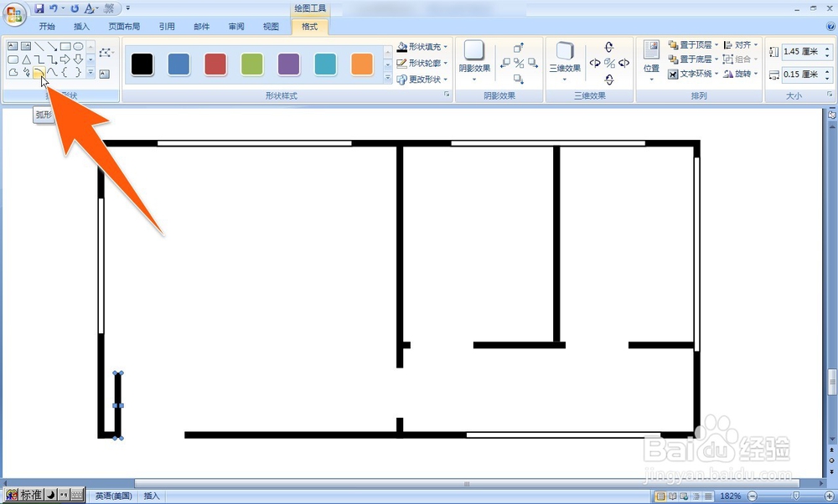Select the triangle shape tool
Viewport: 838px width, 504px height.
[x=26, y=59]
